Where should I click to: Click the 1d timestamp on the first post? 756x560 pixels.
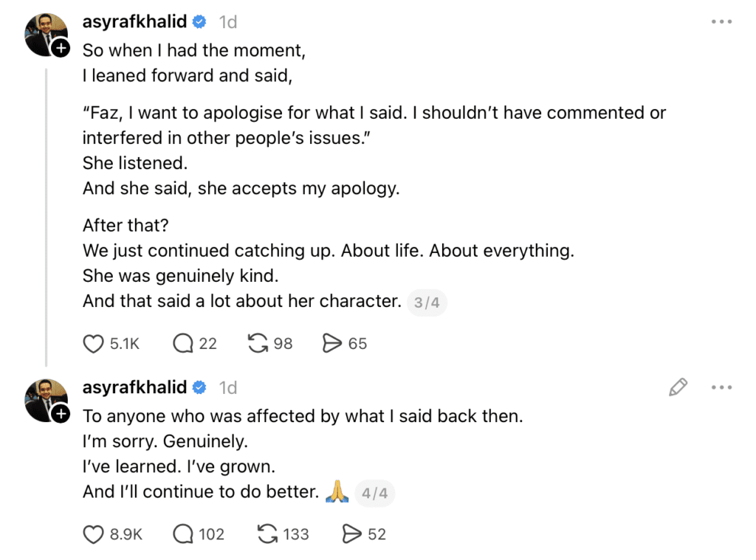pyautogui.click(x=228, y=22)
